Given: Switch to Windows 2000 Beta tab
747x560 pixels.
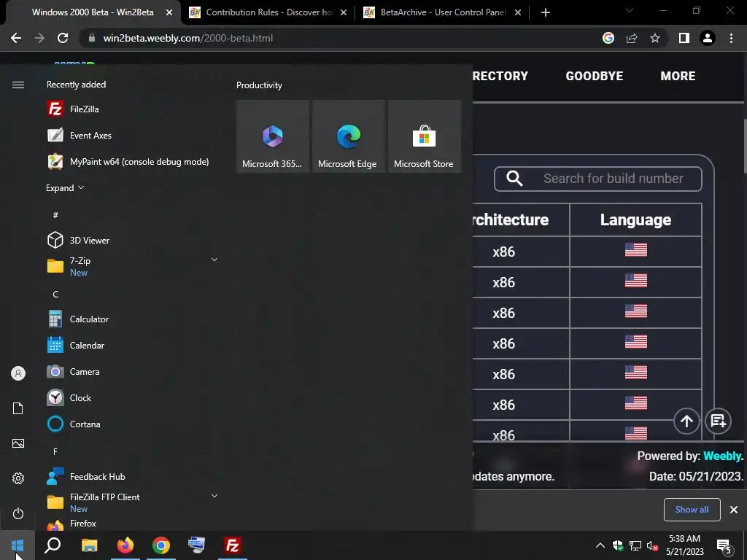Looking at the screenshot, I should (x=93, y=12).
